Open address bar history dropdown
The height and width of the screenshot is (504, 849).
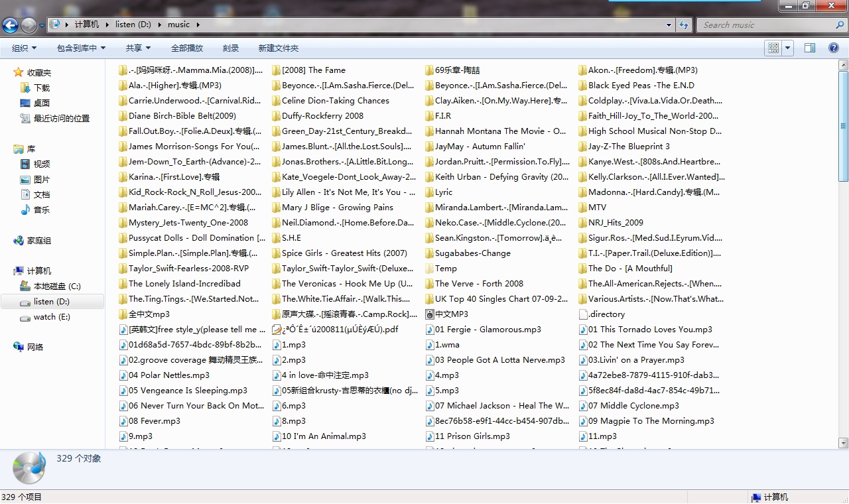click(x=669, y=25)
